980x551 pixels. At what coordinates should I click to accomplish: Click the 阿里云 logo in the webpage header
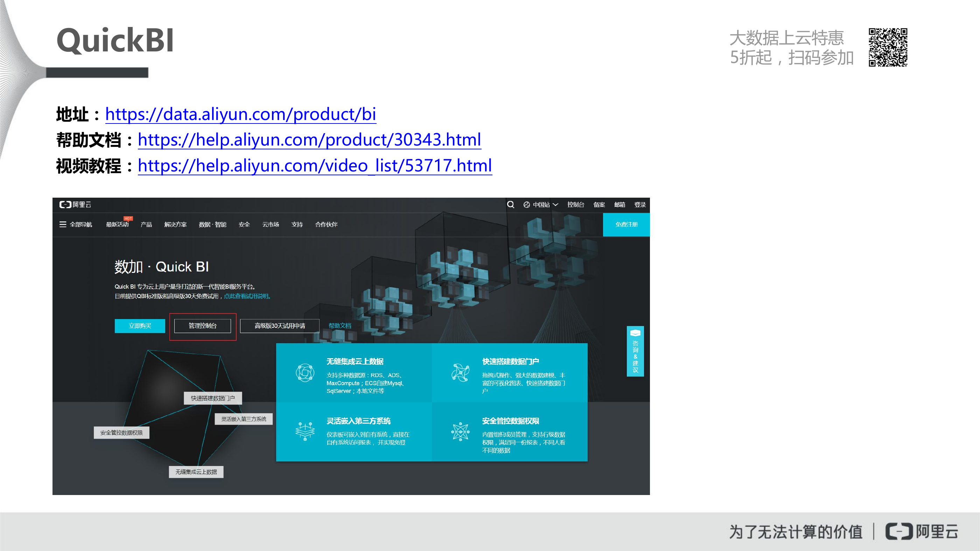[75, 205]
